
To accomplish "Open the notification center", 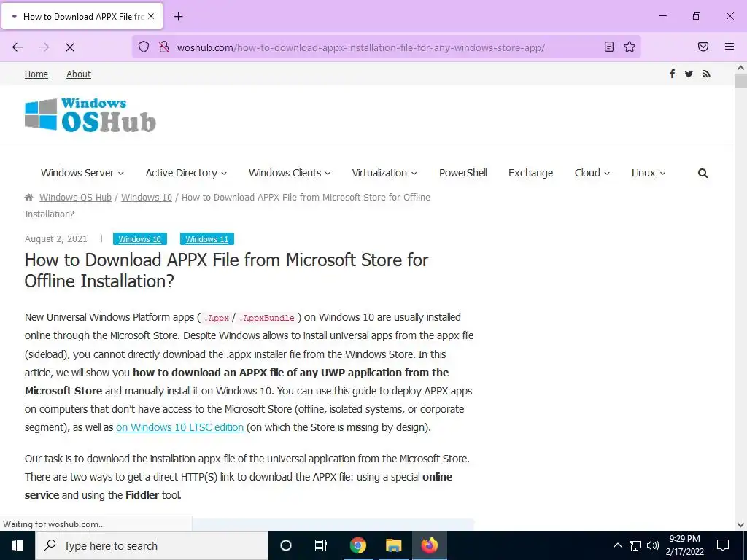I will [723, 545].
